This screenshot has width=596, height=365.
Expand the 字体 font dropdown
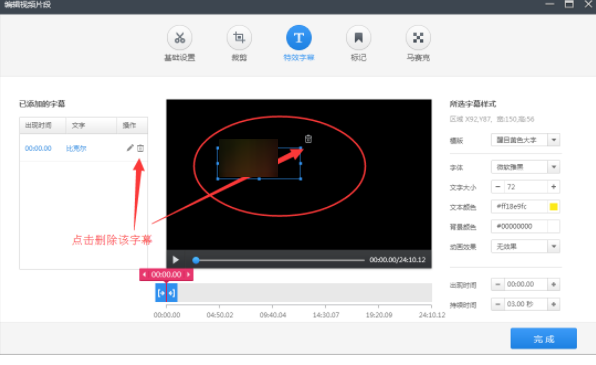pos(554,167)
